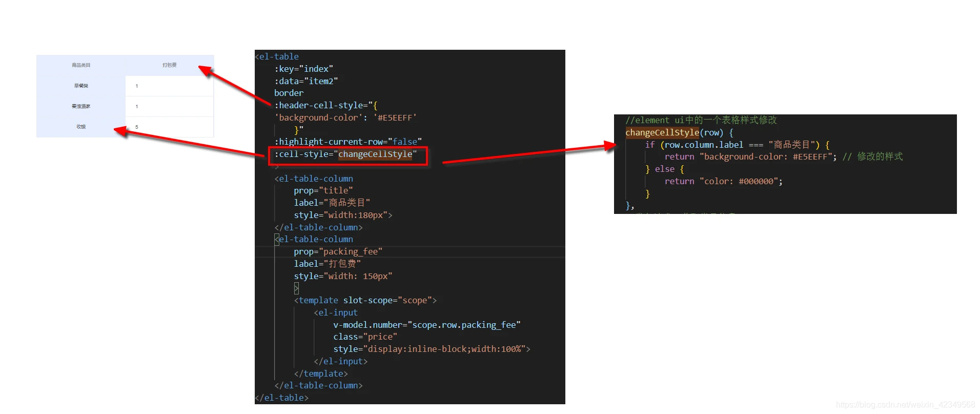980x414 pixels.
Task: Click the closing </el-input> tag
Action: 340,361
